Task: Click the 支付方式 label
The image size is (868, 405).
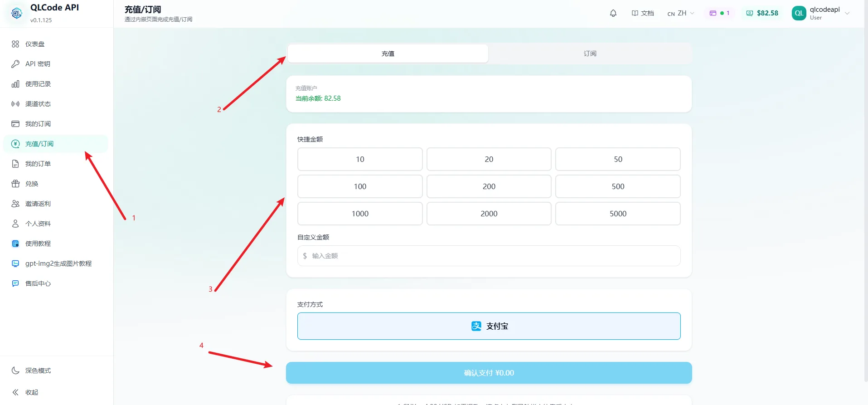Action: [310, 304]
